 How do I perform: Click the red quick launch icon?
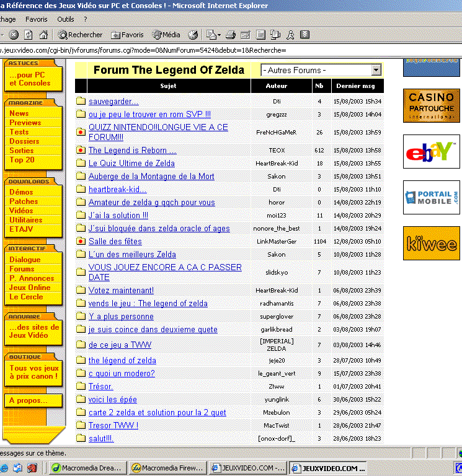click(x=32, y=468)
